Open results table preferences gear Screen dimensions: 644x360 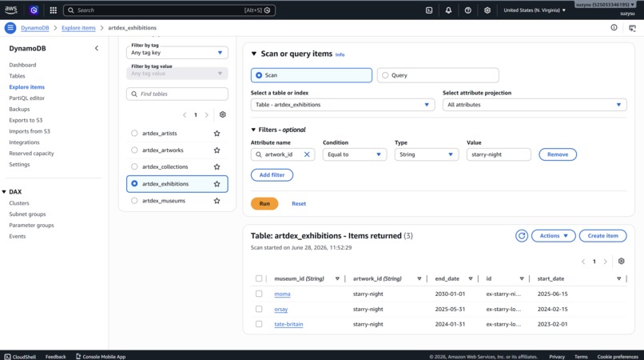click(621, 262)
